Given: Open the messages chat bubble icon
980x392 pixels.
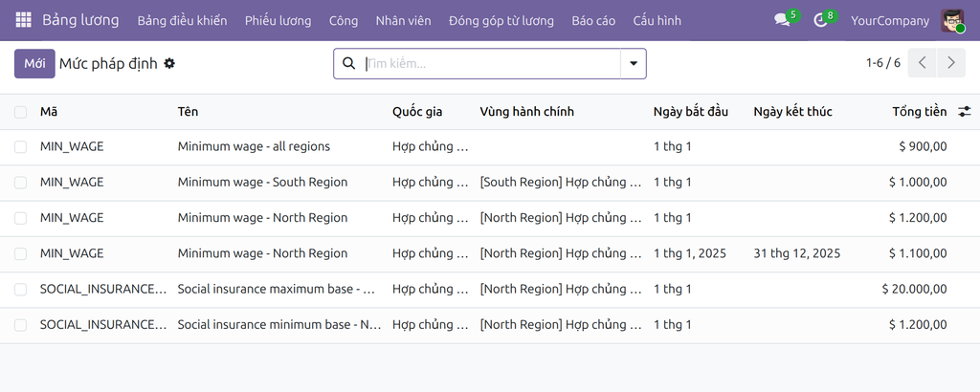Looking at the screenshot, I should 782,21.
